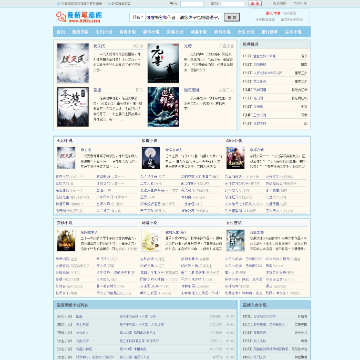The width and height of the screenshot is (360, 360).
Task: Open the top-left featured book cover with red calligraphy
Action: [73, 63]
